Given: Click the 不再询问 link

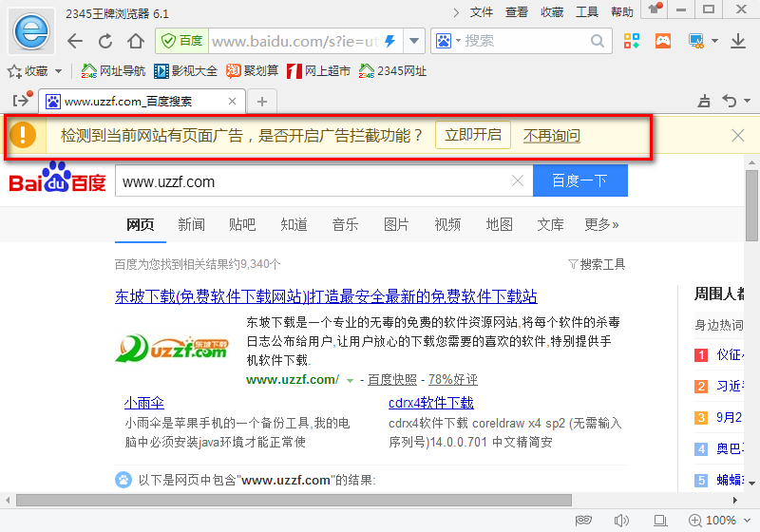Looking at the screenshot, I should point(552,136).
